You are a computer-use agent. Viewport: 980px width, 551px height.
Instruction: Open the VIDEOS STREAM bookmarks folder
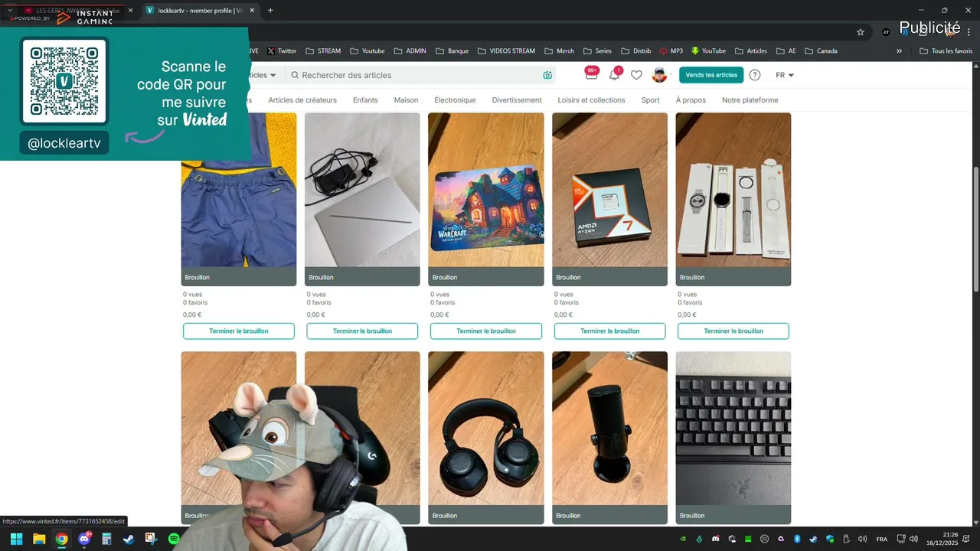tap(506, 51)
